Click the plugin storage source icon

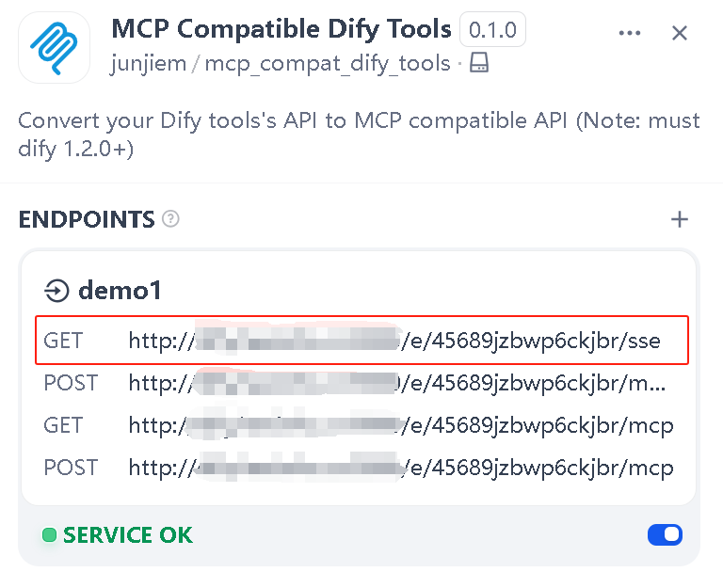[x=479, y=64]
